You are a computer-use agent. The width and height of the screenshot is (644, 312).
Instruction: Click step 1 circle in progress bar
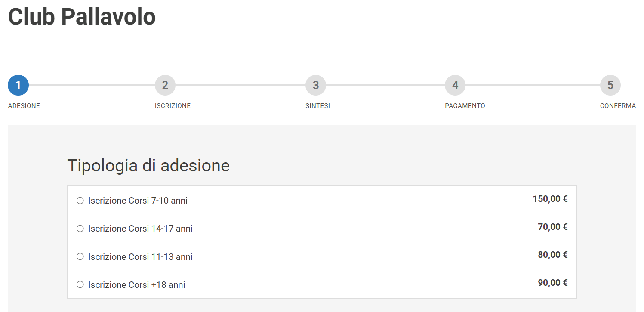[x=18, y=85]
